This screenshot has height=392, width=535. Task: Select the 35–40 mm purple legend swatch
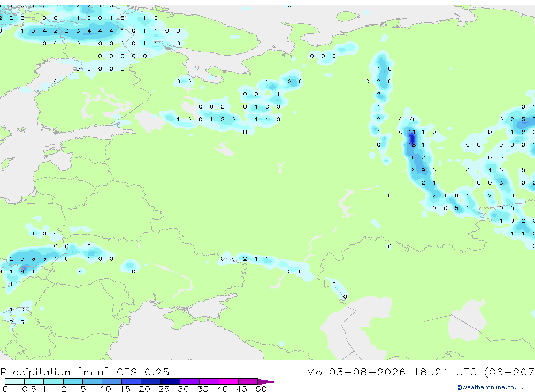[209, 381]
